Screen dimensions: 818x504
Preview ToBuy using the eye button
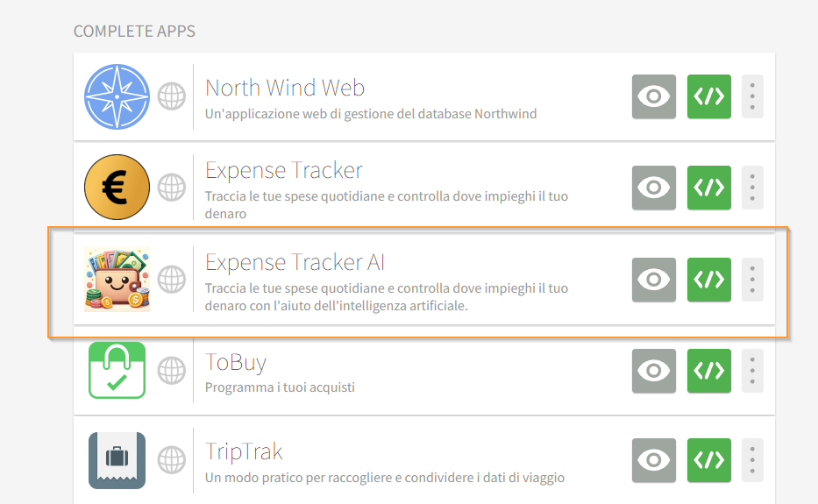point(654,371)
